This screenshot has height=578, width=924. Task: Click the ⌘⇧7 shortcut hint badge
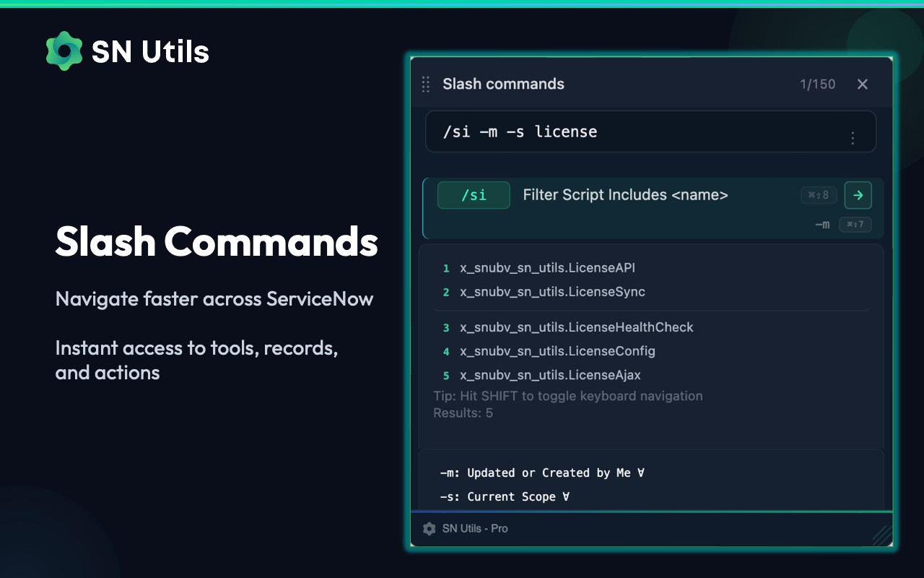(855, 225)
